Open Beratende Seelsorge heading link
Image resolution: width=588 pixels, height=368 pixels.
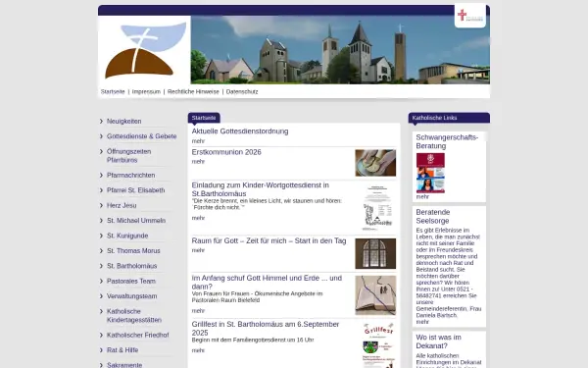(433, 216)
